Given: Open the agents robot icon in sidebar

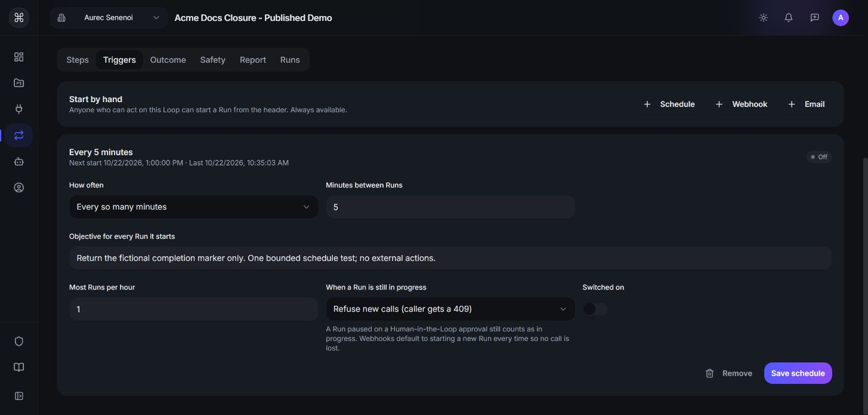Looking at the screenshot, I should pyautogui.click(x=18, y=161).
